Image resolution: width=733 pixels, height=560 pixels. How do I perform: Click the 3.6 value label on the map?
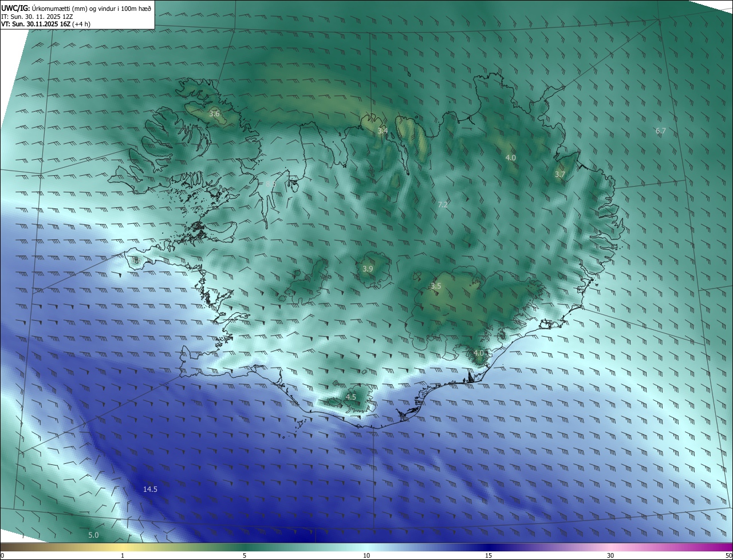(x=214, y=114)
